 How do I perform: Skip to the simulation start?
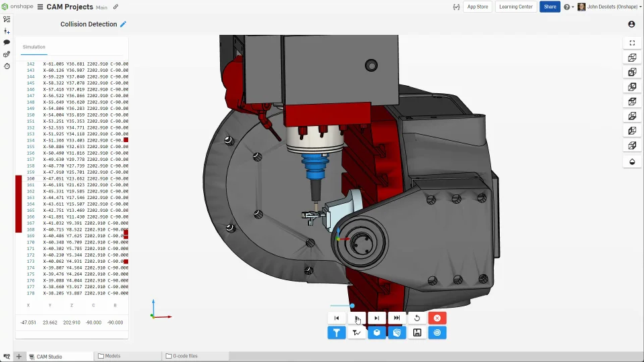click(x=337, y=318)
